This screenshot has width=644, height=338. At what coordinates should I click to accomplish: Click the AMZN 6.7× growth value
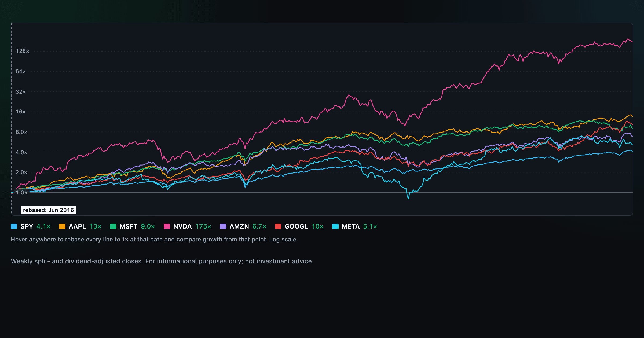pos(259,226)
